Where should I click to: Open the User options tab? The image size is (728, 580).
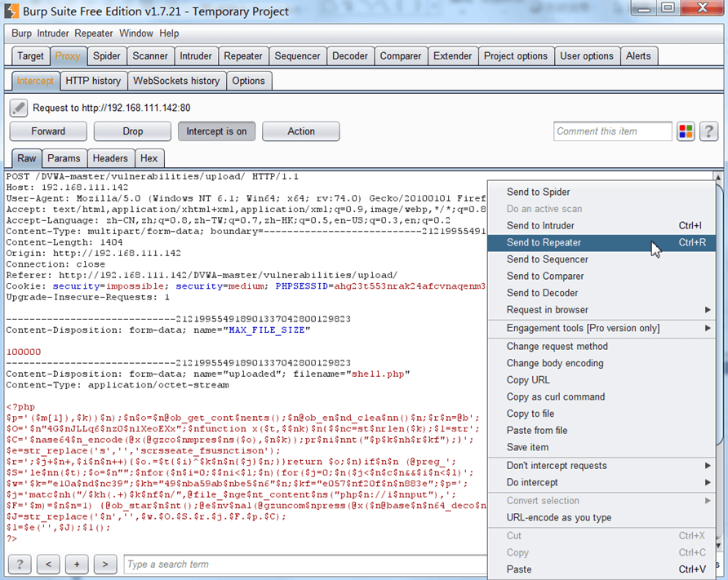[x=586, y=56]
